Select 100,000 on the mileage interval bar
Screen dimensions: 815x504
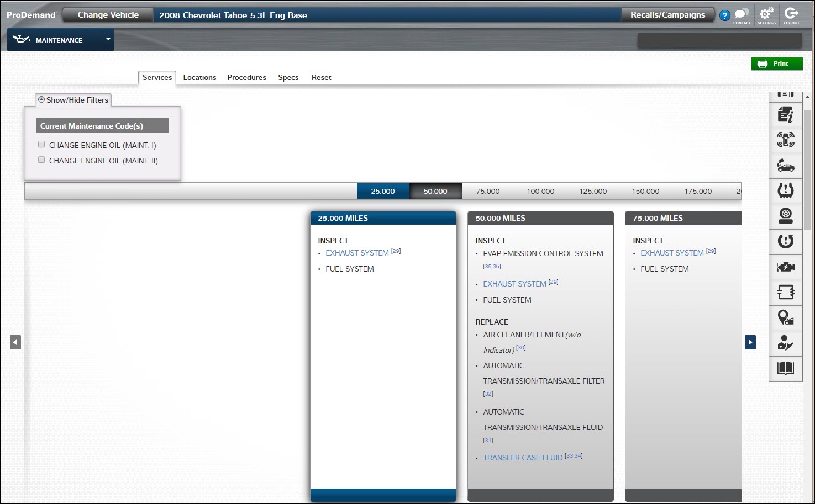[x=540, y=192]
